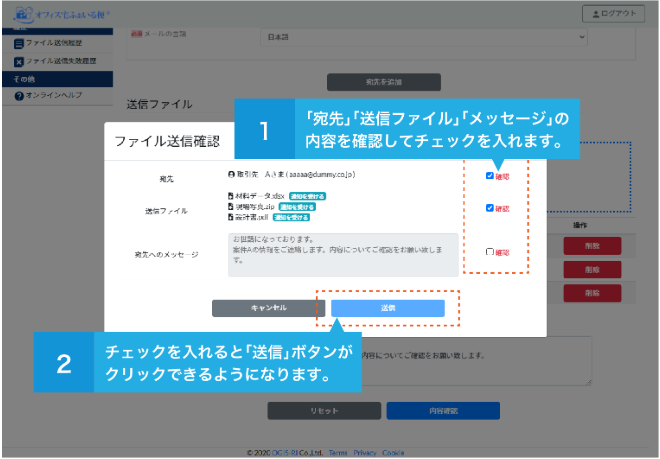Click the 設計書.pdf file name
The height and width of the screenshot is (459, 660).
click(252, 217)
